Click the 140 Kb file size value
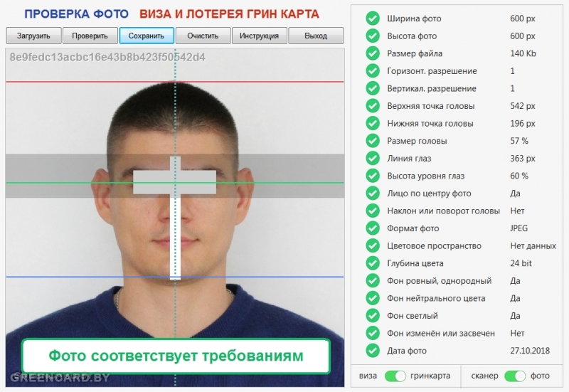Image resolution: width=569 pixels, height=392 pixels. 523,53
